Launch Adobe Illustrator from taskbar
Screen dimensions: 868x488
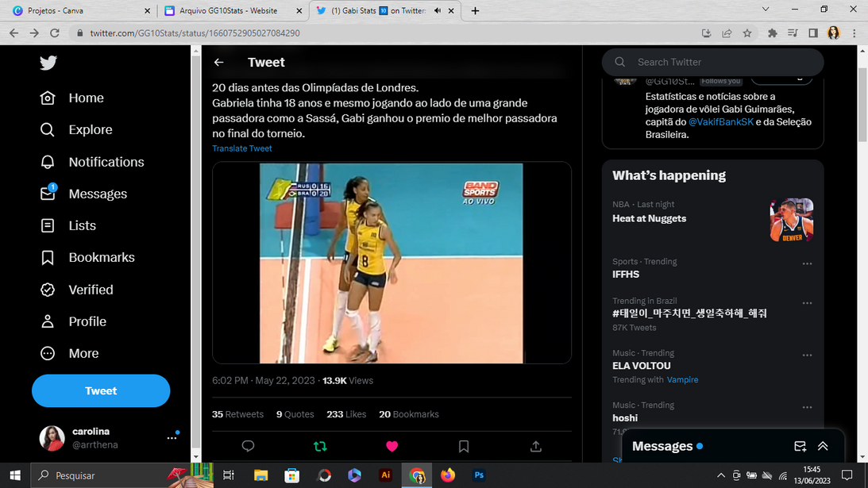[386, 475]
